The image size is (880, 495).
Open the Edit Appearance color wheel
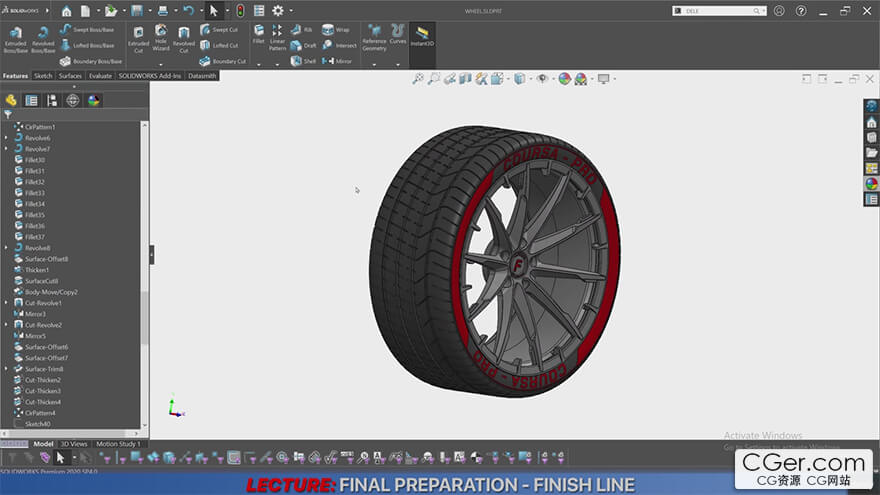coord(565,79)
